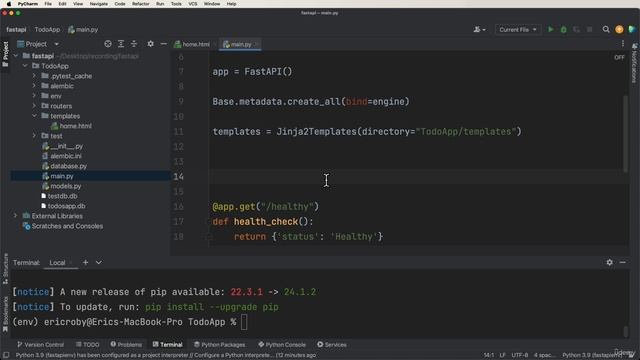This screenshot has width=640, height=360.
Task: Expand the .pytest_cache folder
Action: (34, 76)
